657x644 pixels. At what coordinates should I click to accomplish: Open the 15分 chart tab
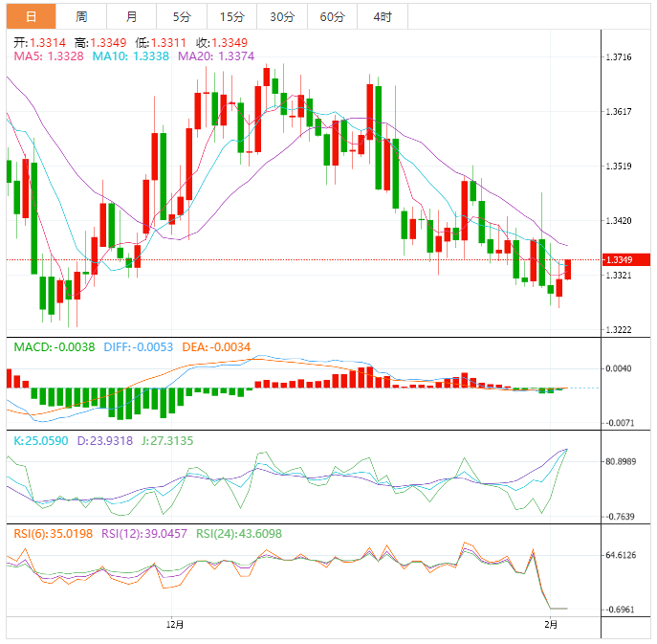pyautogui.click(x=231, y=16)
